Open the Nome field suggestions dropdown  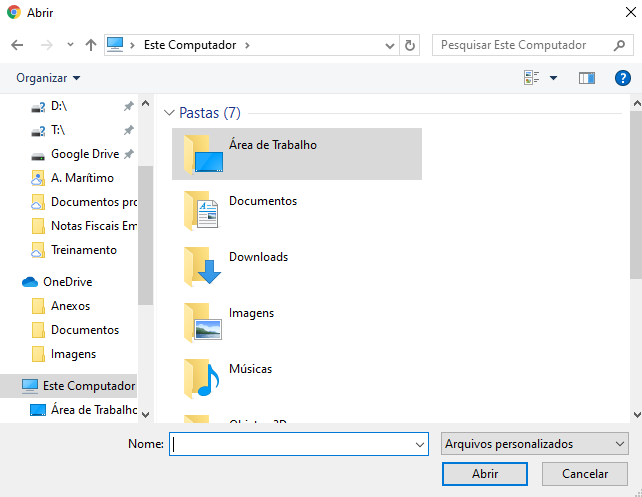coord(420,444)
